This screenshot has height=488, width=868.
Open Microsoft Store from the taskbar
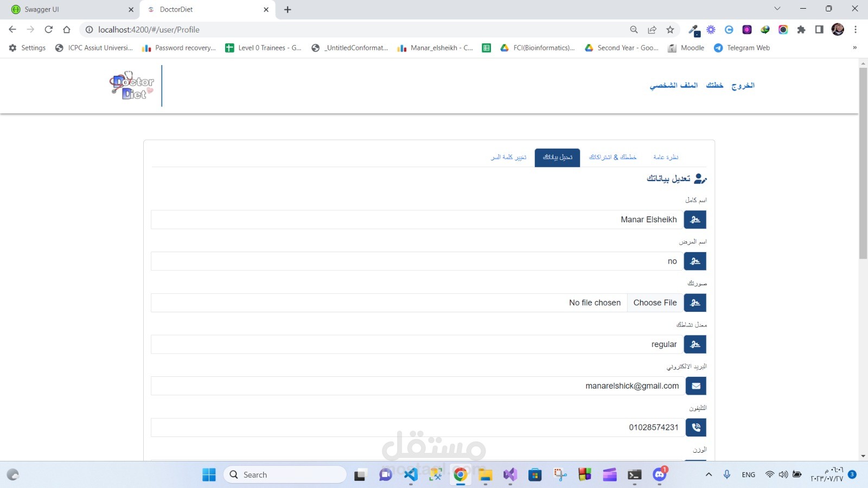click(x=535, y=475)
